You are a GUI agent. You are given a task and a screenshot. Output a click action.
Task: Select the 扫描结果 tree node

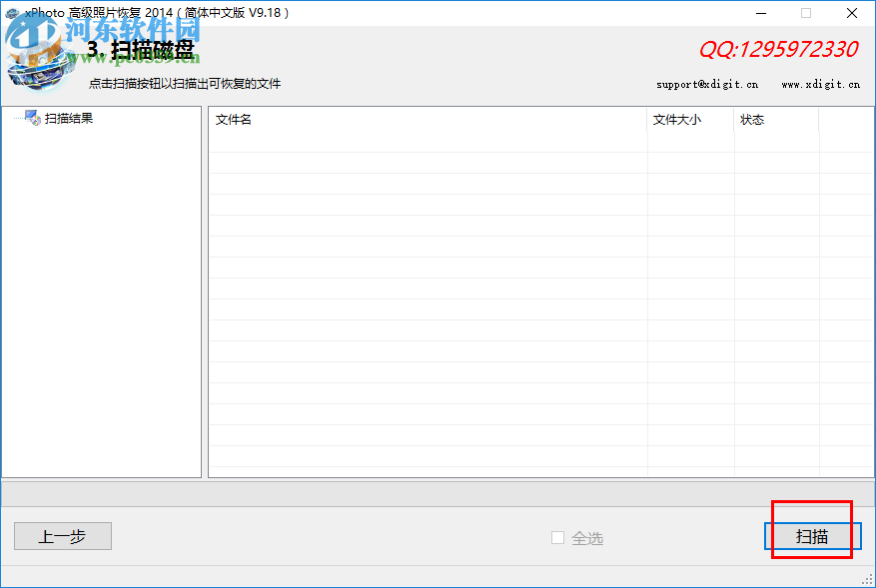pyautogui.click(x=69, y=119)
